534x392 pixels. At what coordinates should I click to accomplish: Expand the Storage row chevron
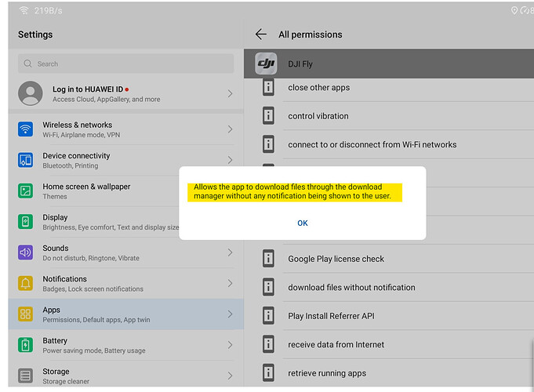[x=230, y=376]
